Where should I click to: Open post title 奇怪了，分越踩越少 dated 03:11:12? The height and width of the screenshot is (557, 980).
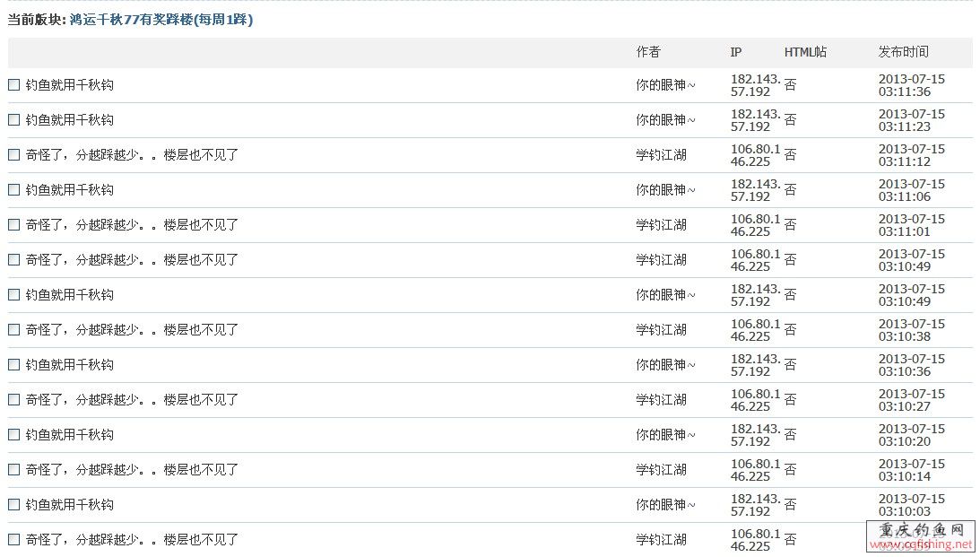[132, 155]
